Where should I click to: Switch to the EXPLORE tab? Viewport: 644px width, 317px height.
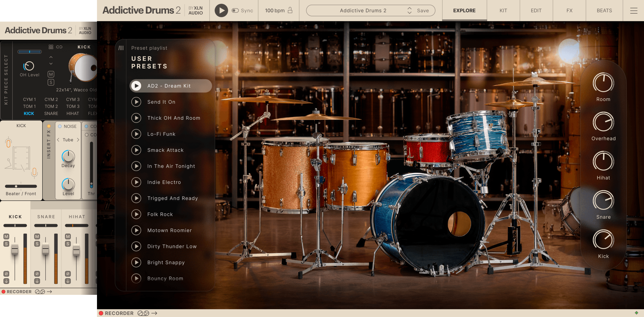tap(464, 11)
